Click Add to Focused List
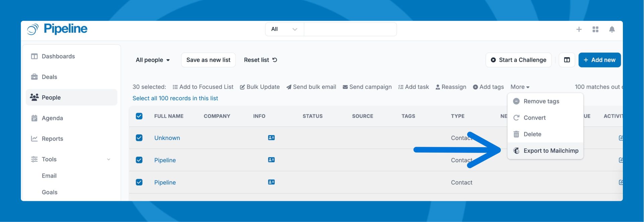This screenshot has height=222, width=644. 203,87
